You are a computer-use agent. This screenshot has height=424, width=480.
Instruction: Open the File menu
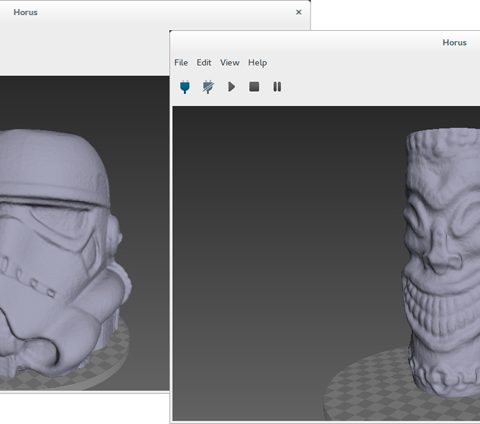[x=181, y=63]
